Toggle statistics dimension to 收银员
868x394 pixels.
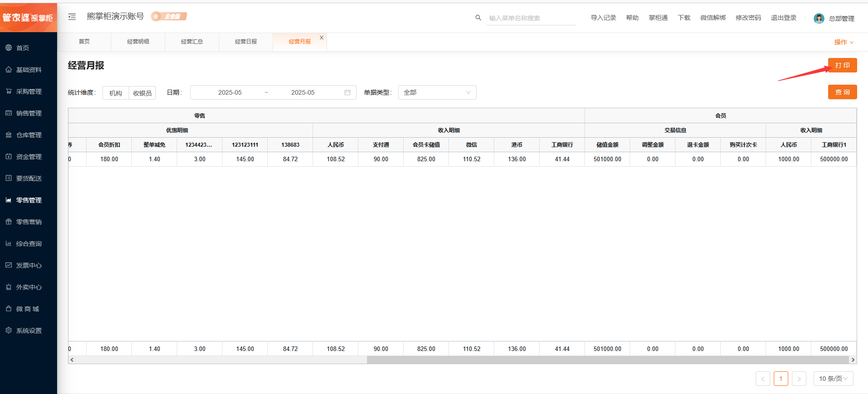click(142, 93)
